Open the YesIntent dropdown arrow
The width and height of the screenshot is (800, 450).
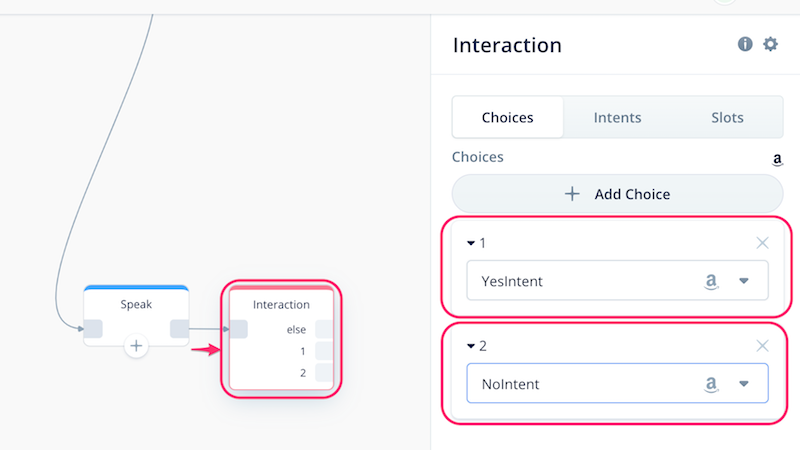click(x=744, y=281)
